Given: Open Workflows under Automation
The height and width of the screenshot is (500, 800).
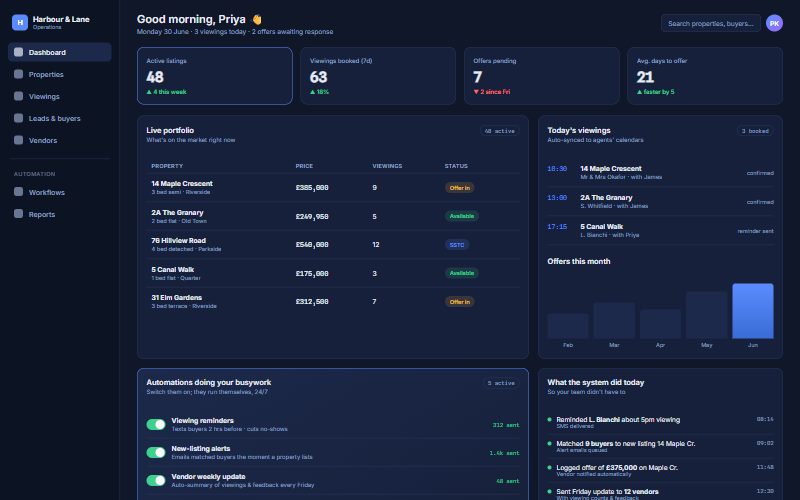Looking at the screenshot, I should 60,192.
